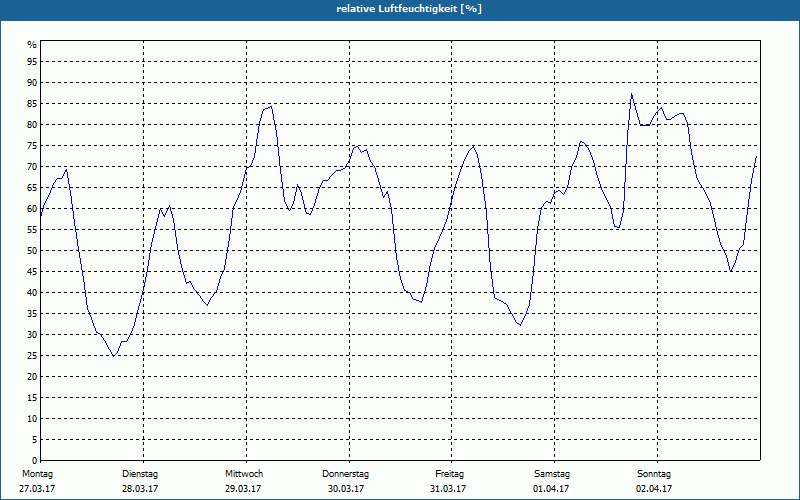The image size is (800, 500).
Task: Click the '%' unit label on the y-axis
Action: pos(33,45)
